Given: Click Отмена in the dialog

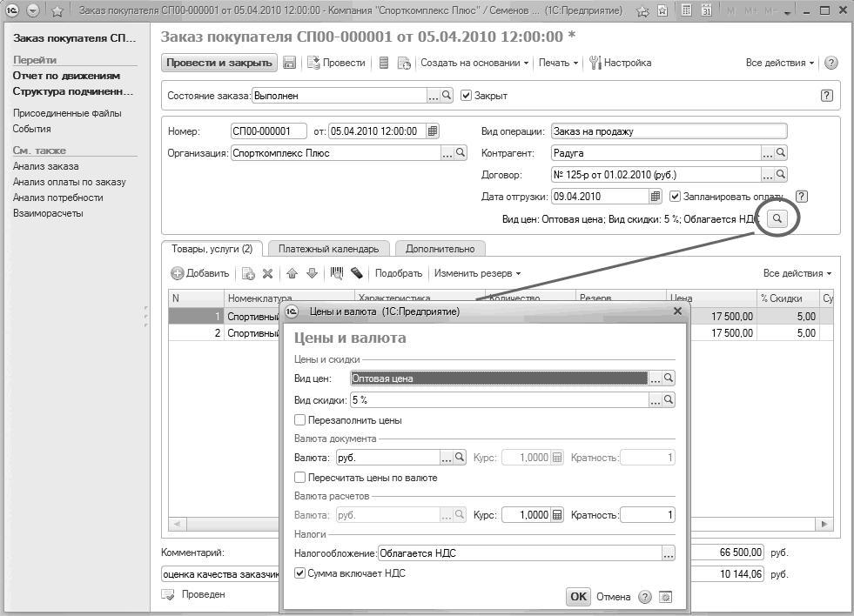Looking at the screenshot, I should click(613, 597).
